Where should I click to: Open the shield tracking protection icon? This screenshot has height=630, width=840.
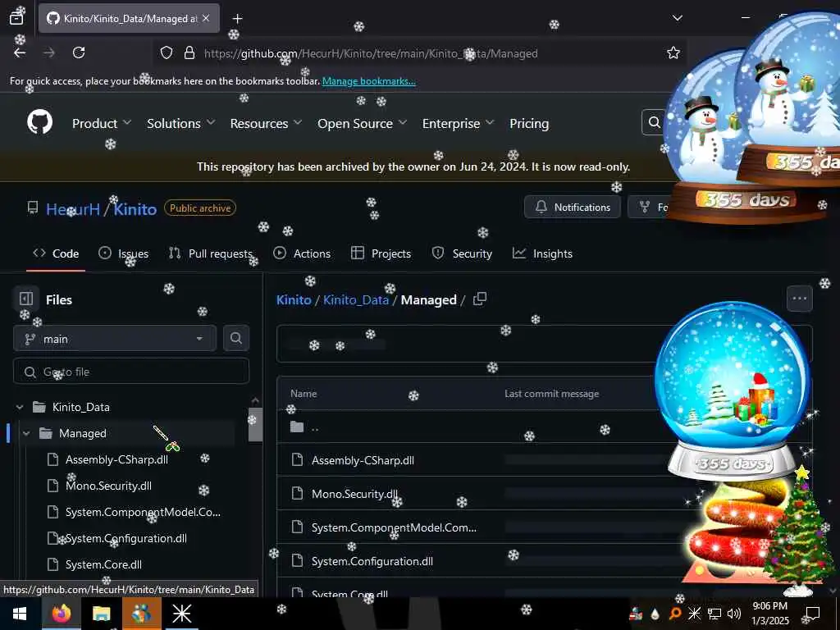click(x=167, y=52)
